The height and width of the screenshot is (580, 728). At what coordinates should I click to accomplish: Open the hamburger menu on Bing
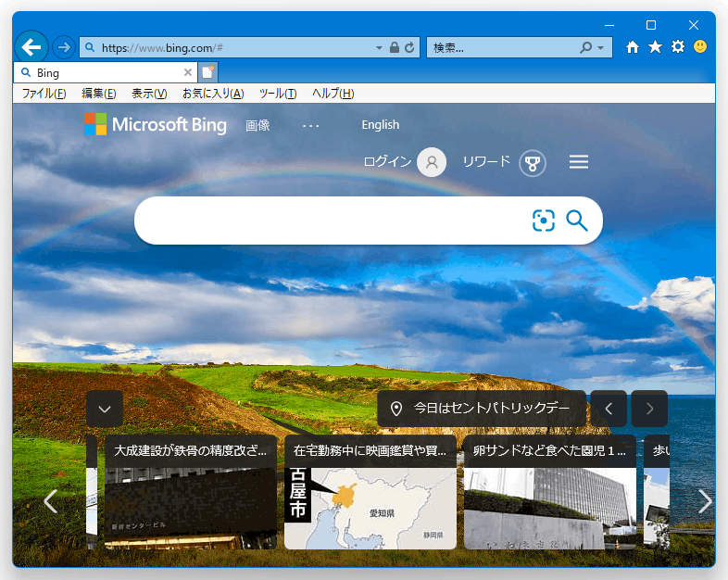(x=579, y=162)
